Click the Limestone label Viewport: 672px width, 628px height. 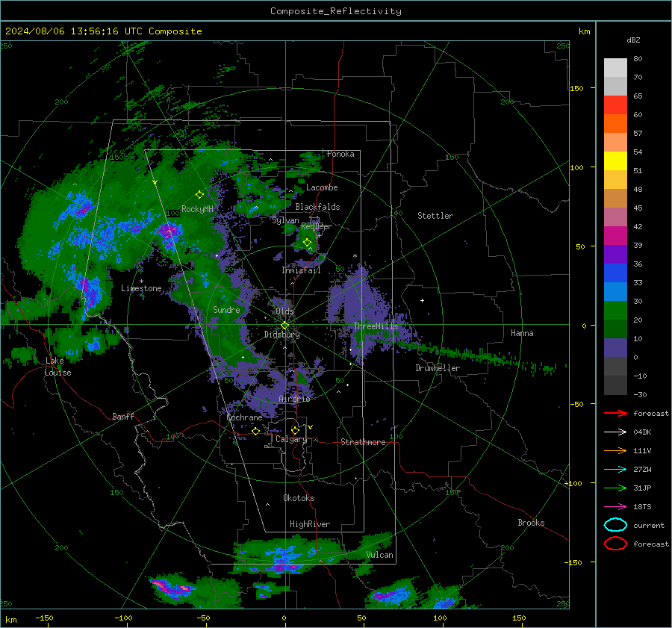141,288
